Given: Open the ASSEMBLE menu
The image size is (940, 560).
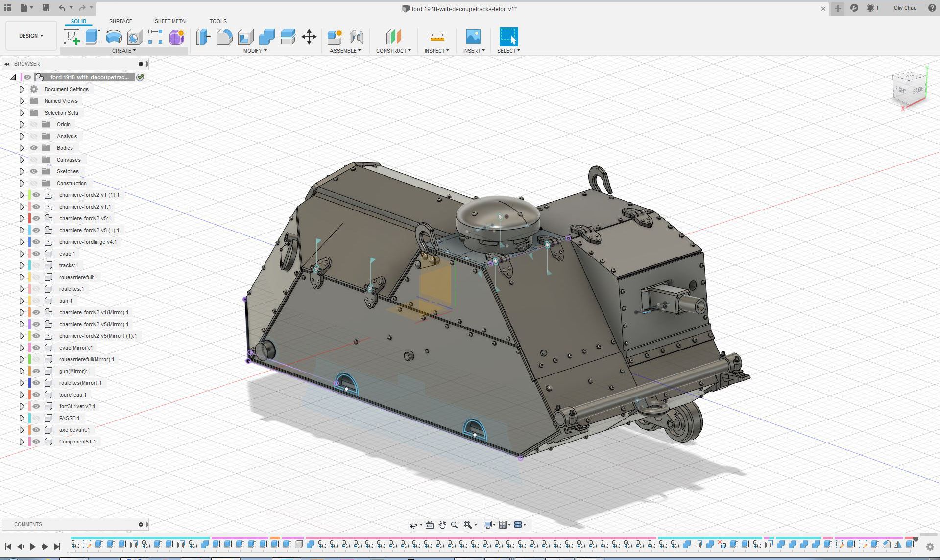Looking at the screenshot, I should pos(345,51).
